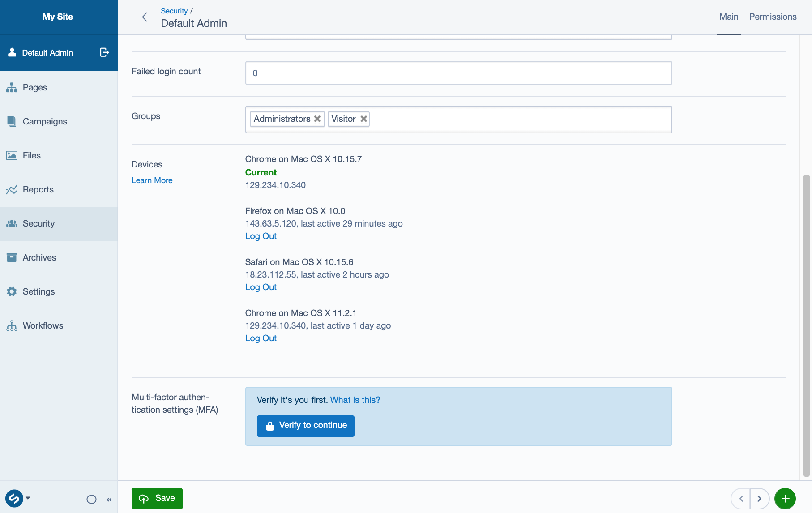Select Campaigns from the sidebar
The width and height of the screenshot is (812, 513).
[x=45, y=121]
